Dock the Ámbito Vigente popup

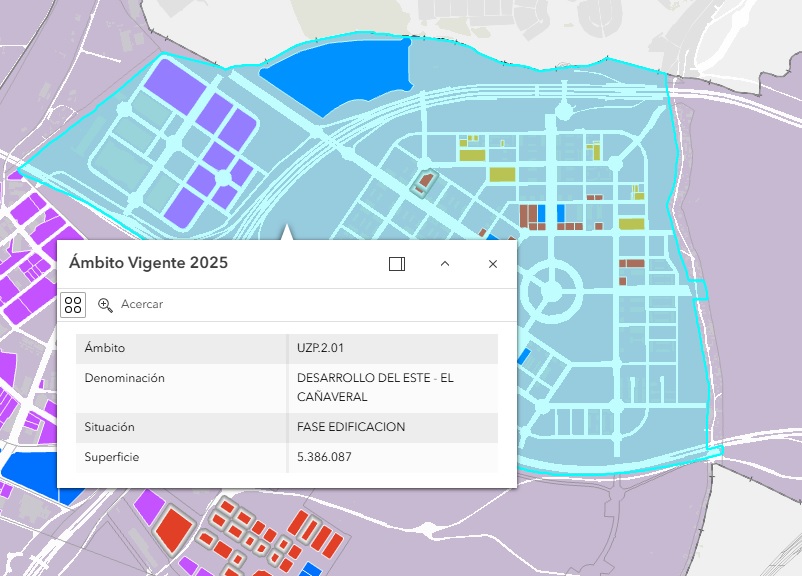click(x=396, y=264)
